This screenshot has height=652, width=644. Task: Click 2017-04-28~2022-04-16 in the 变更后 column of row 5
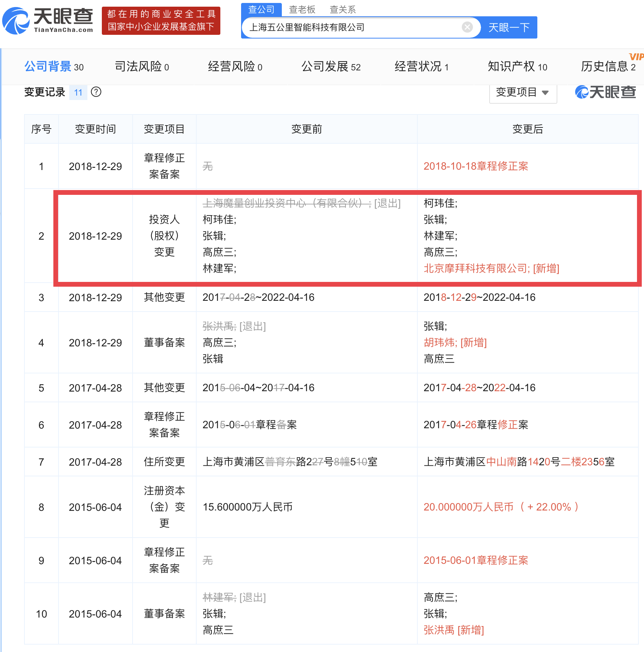tap(480, 387)
